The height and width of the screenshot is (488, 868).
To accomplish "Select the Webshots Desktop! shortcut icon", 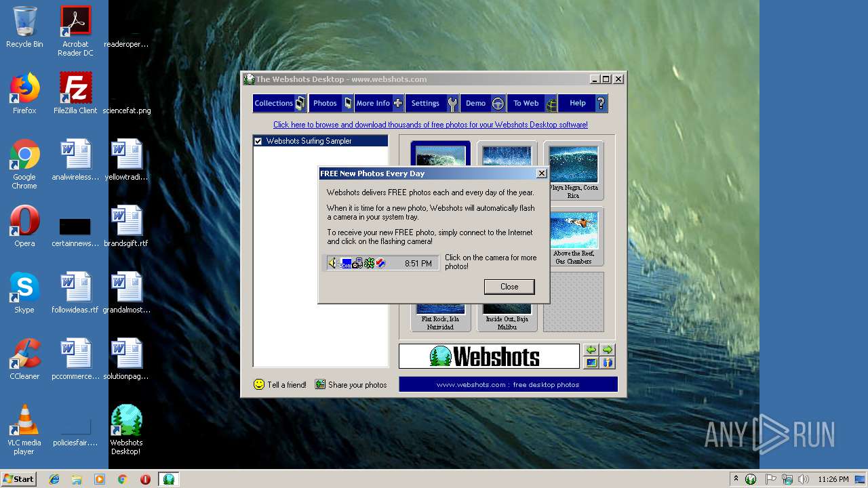I will pos(127,430).
